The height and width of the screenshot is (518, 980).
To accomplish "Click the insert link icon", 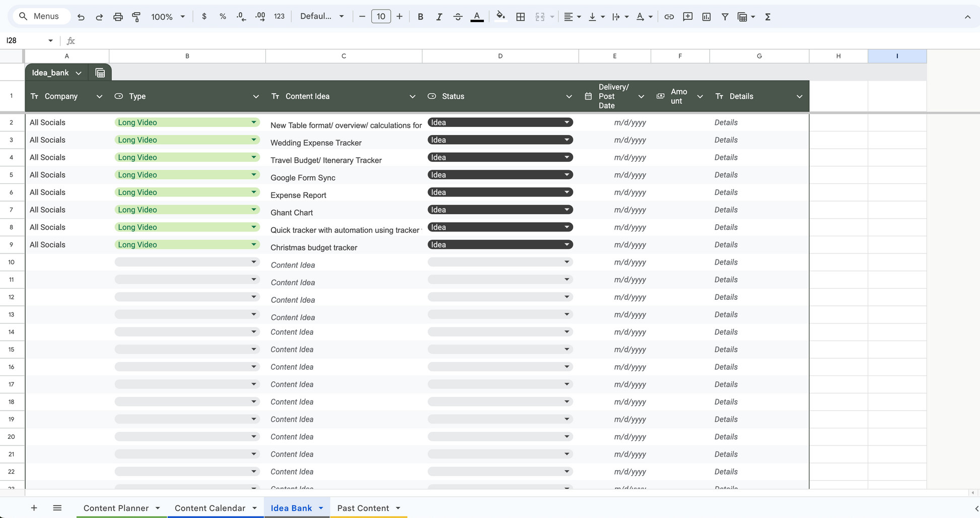I will tap(669, 17).
